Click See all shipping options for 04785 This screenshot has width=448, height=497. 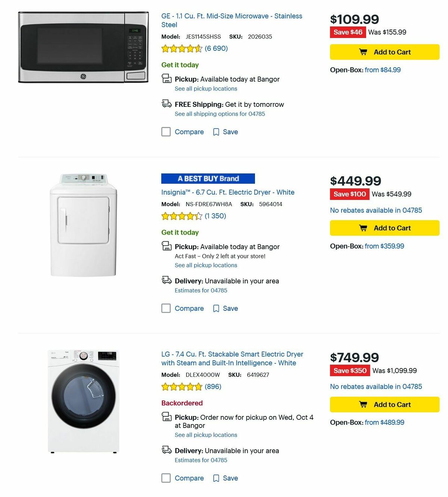pos(220,114)
